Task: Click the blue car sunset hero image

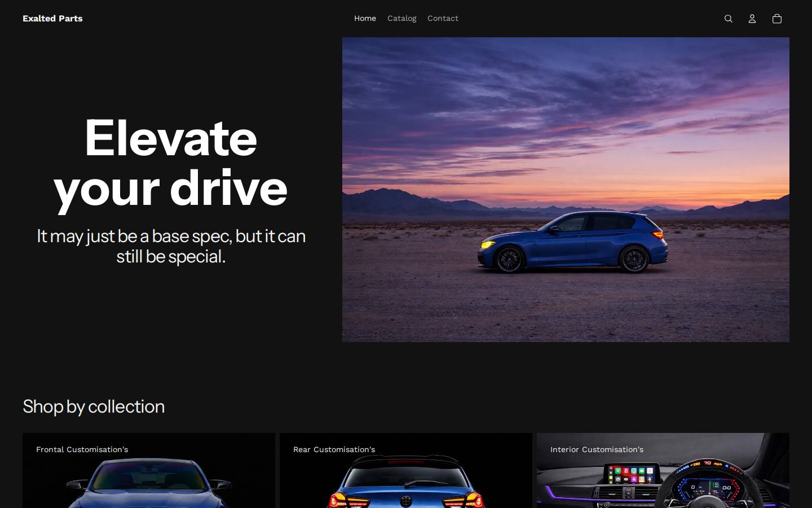Action: pyautogui.click(x=566, y=190)
